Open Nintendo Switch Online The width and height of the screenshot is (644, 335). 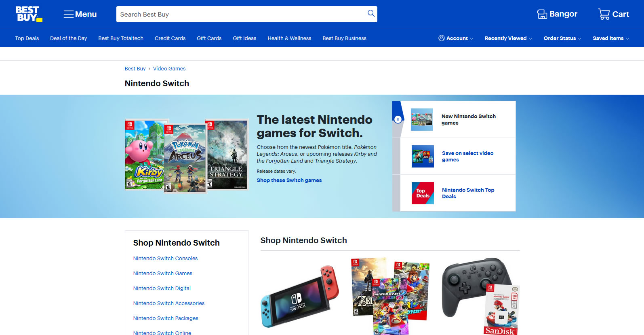click(162, 333)
